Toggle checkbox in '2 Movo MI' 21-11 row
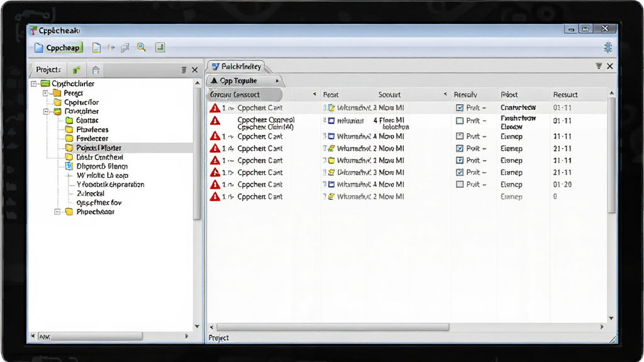 point(460,148)
